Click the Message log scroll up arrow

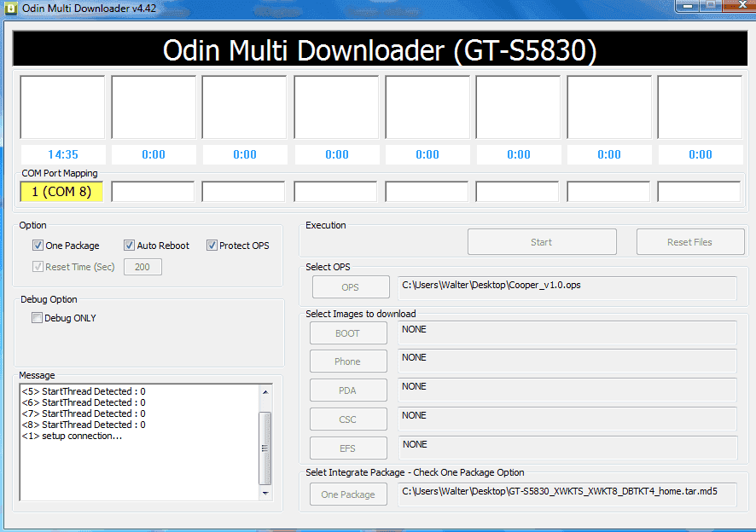(x=265, y=392)
